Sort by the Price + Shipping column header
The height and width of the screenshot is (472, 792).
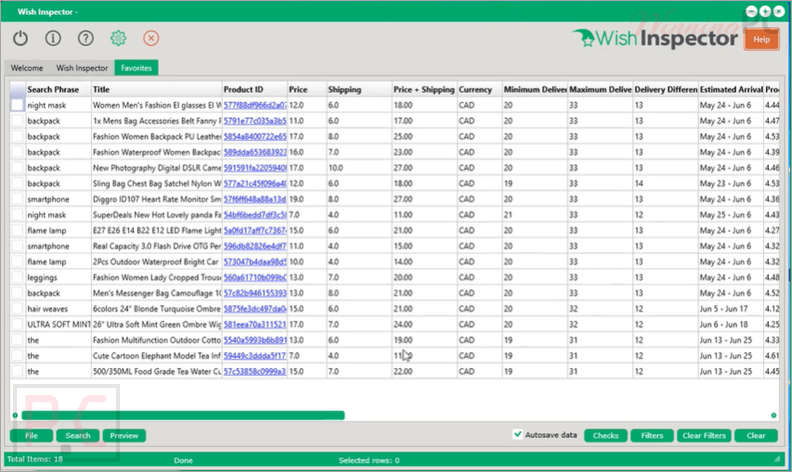pyautogui.click(x=424, y=89)
